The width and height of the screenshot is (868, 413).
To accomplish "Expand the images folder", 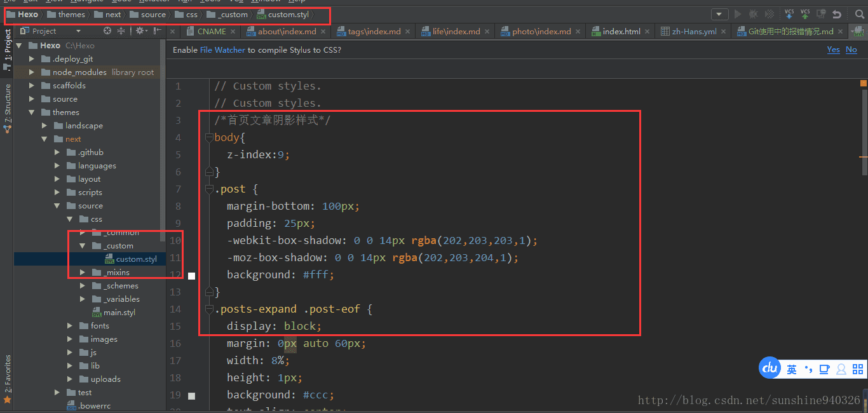I will (x=70, y=339).
